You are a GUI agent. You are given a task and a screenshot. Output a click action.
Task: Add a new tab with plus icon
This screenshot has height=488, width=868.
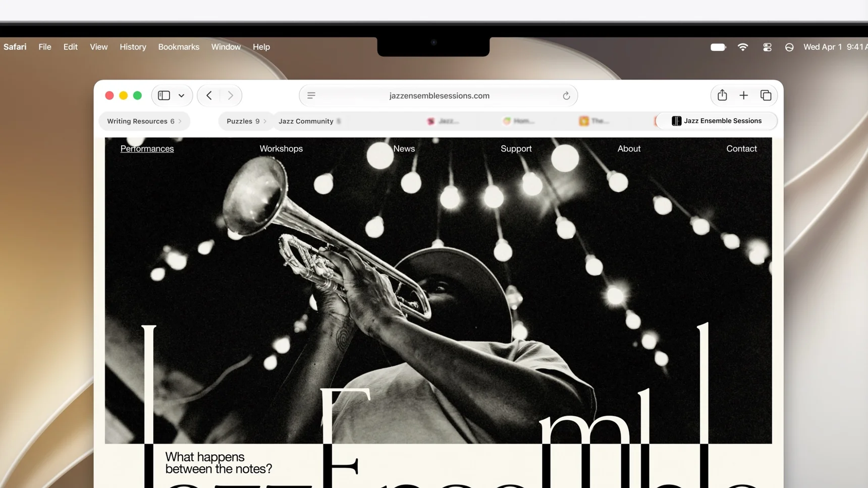click(744, 95)
